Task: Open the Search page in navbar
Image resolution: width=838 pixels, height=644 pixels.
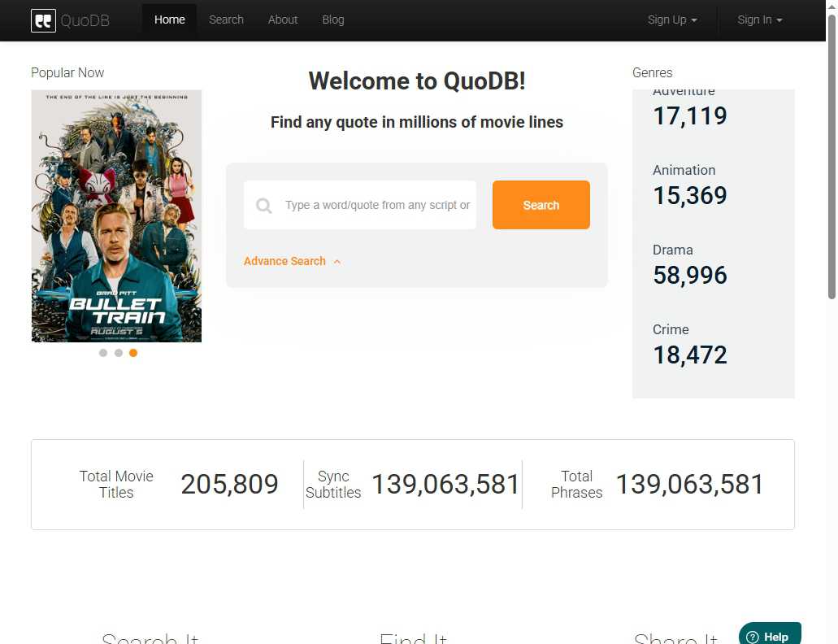Action: (x=226, y=20)
